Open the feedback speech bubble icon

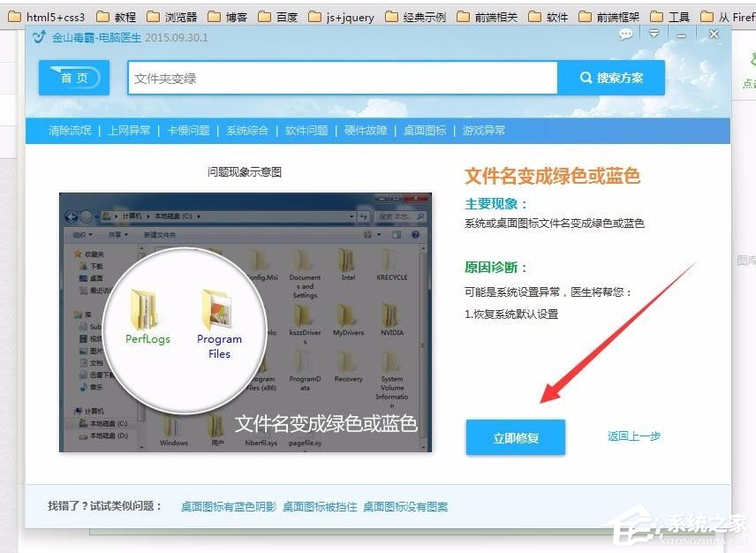coord(625,34)
